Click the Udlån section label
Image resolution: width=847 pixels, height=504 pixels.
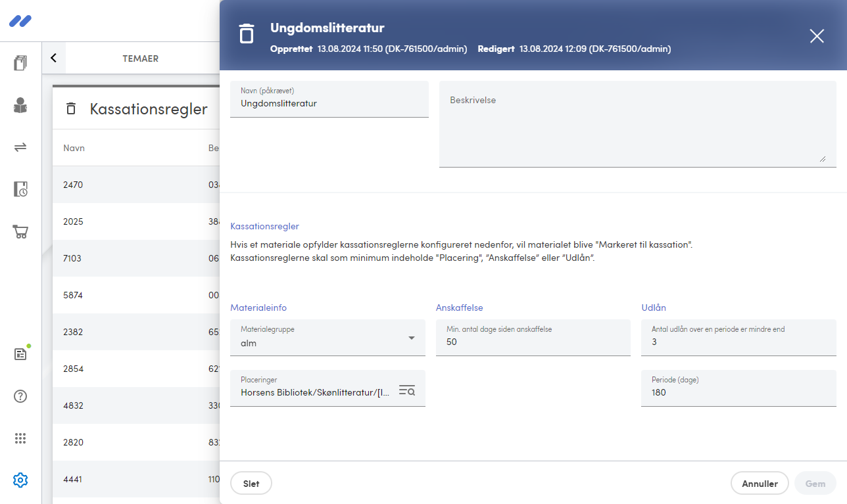click(x=654, y=308)
